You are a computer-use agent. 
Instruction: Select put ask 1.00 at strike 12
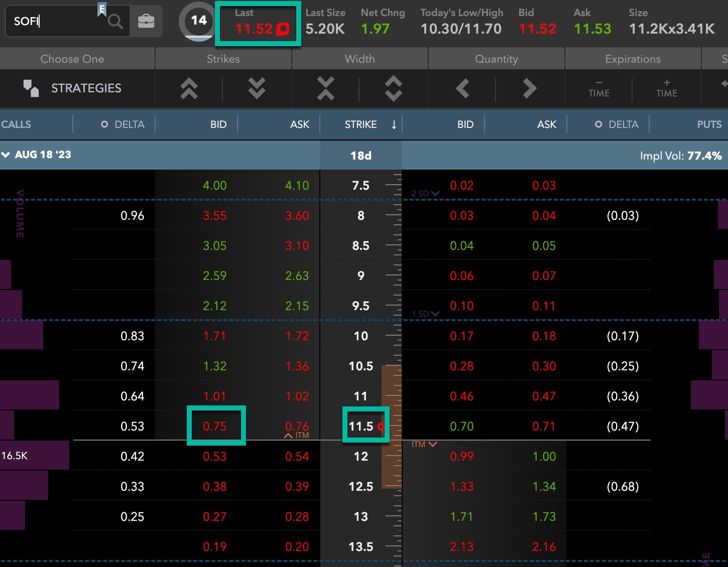544,457
